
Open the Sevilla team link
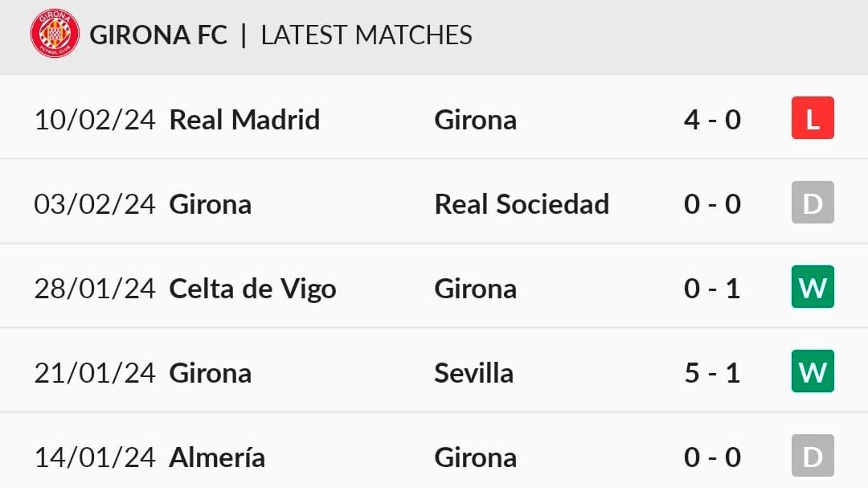click(x=474, y=373)
